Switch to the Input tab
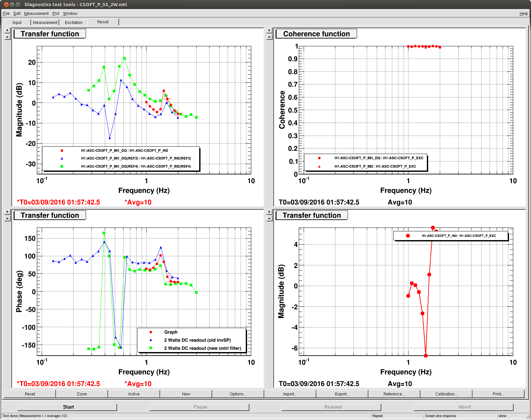 coord(17,22)
